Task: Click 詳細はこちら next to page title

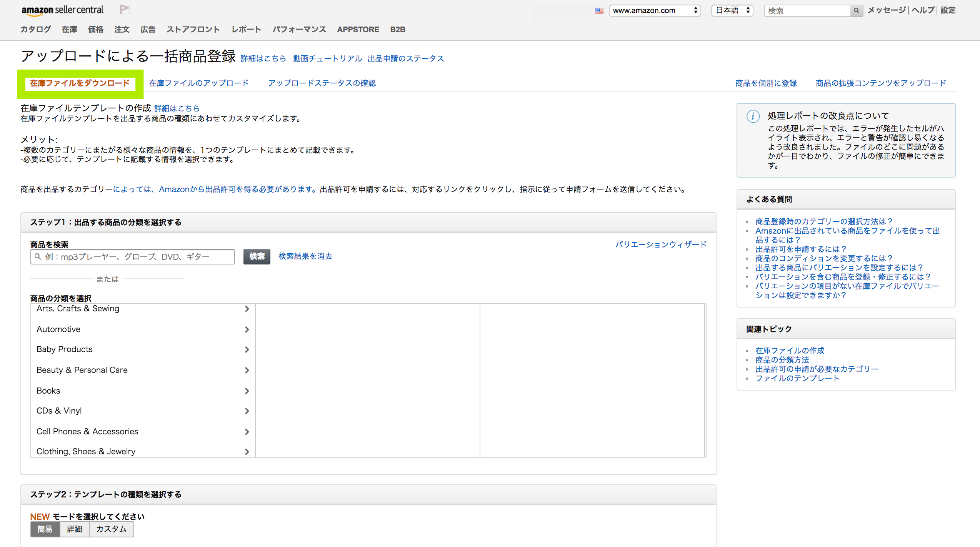Action: [x=263, y=58]
